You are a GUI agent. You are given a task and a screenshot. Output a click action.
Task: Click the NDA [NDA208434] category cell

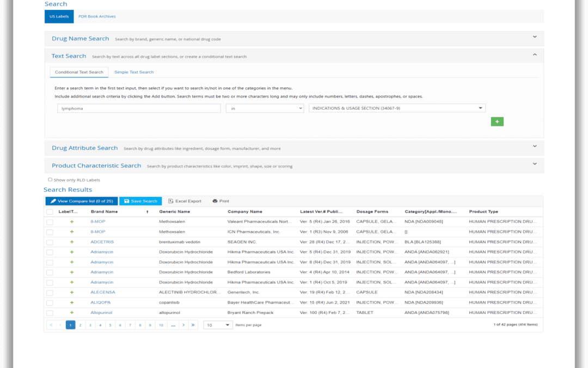coord(424,292)
